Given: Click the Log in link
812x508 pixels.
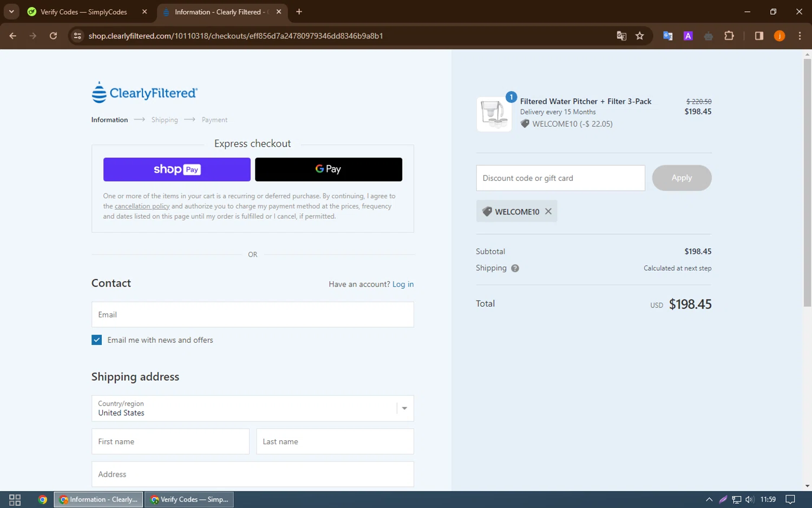Looking at the screenshot, I should pos(403,284).
